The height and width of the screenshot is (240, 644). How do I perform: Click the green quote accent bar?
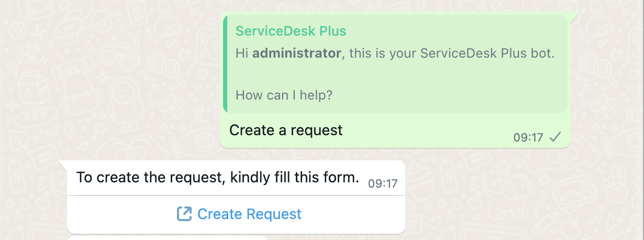coord(225,64)
